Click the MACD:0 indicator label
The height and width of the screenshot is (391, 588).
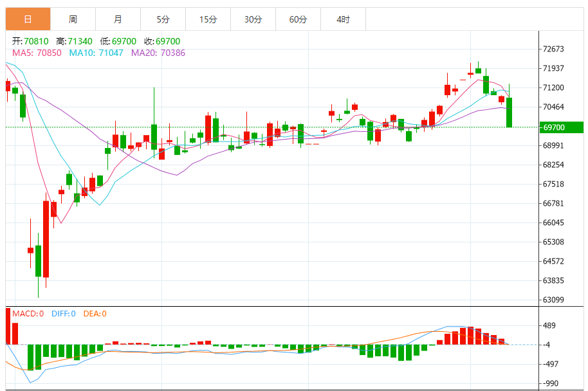click(x=28, y=314)
